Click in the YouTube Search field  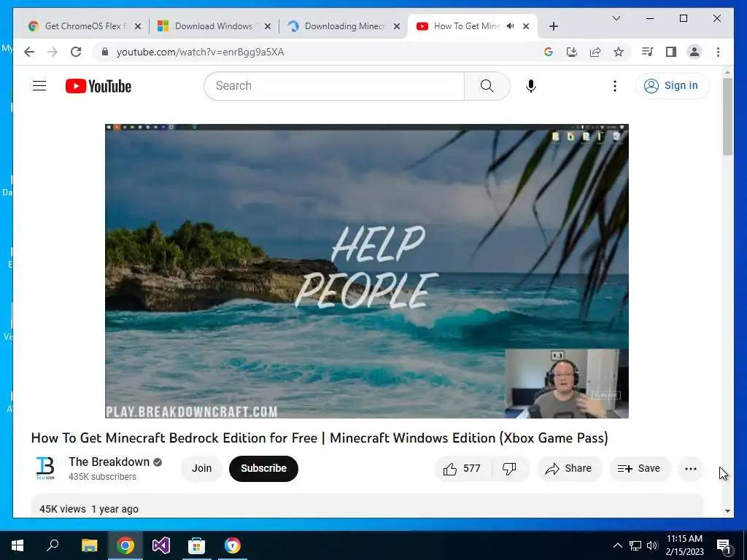coord(334,86)
